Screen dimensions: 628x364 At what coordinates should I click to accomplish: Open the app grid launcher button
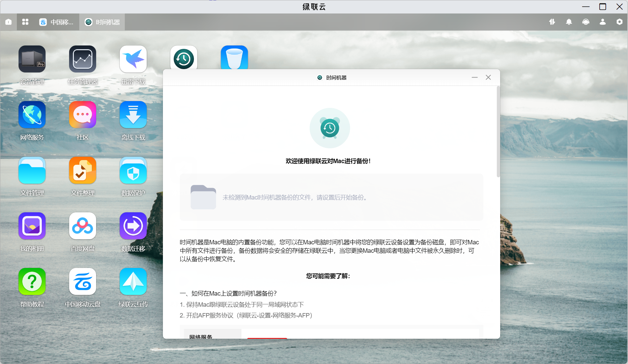(x=25, y=22)
